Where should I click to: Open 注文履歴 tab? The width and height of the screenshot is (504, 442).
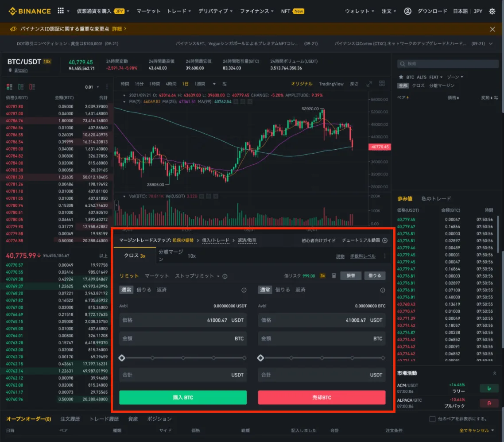pos(70,419)
